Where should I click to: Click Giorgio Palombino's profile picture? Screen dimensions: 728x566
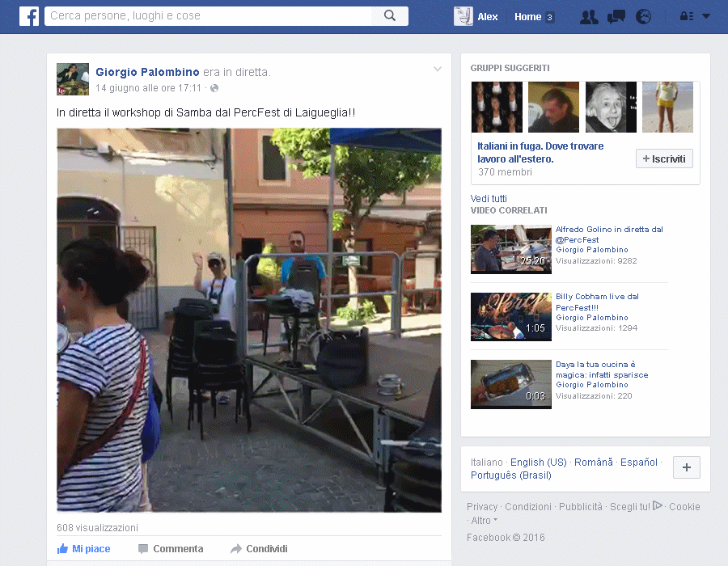click(x=73, y=79)
